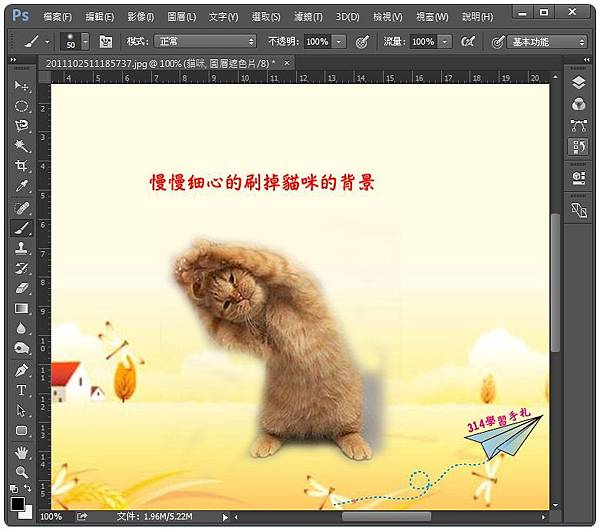Open the workspace 基本功能 dropdown
Image resolution: width=600 pixels, height=531 pixels.
pos(547,41)
